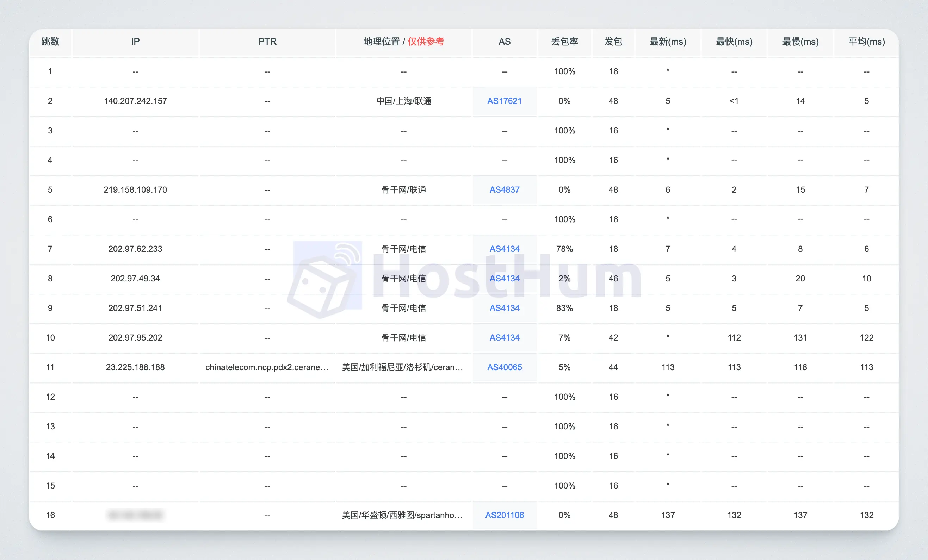Click the IP column header

[135, 42]
